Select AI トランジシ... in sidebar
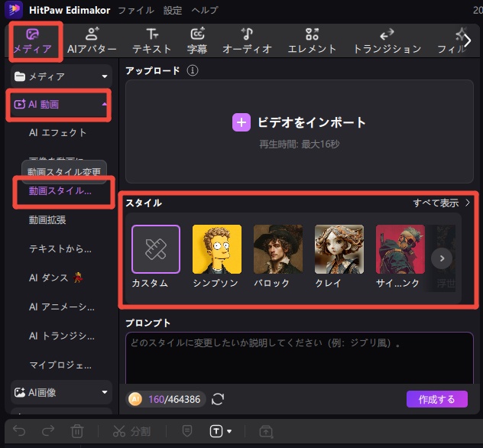Viewport: 483px width, 448px height. point(62,336)
